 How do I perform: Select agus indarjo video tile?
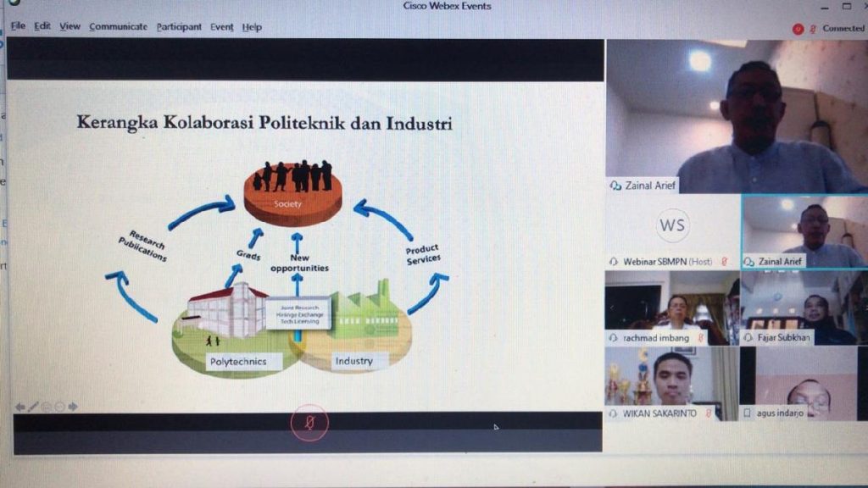coord(804,384)
